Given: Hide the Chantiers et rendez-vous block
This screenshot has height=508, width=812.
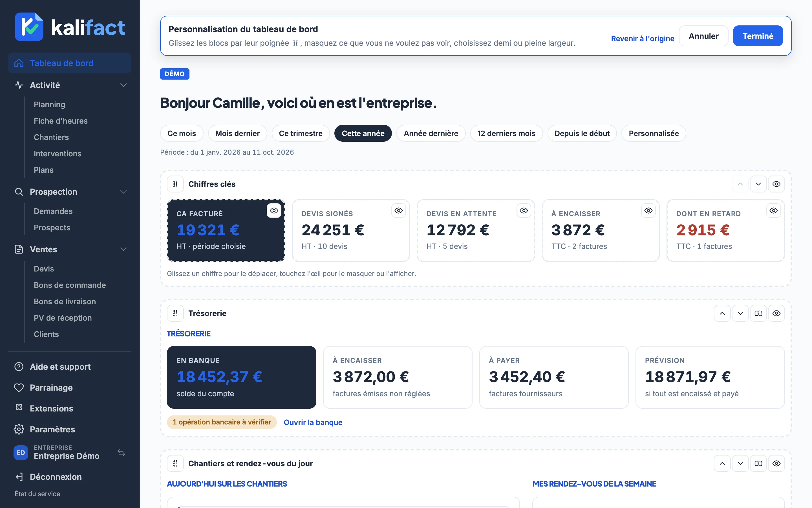Looking at the screenshot, I should click(776, 464).
